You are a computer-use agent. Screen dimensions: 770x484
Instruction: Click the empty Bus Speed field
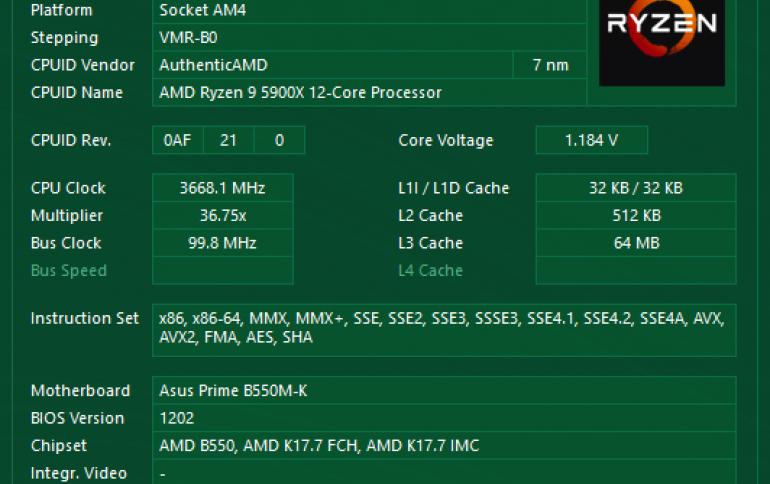pyautogui.click(x=223, y=270)
